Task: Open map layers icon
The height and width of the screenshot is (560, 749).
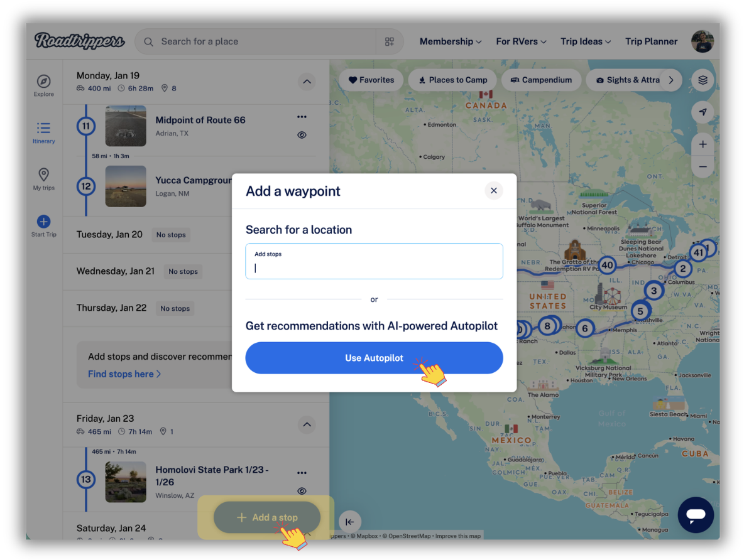Action: [x=703, y=80]
